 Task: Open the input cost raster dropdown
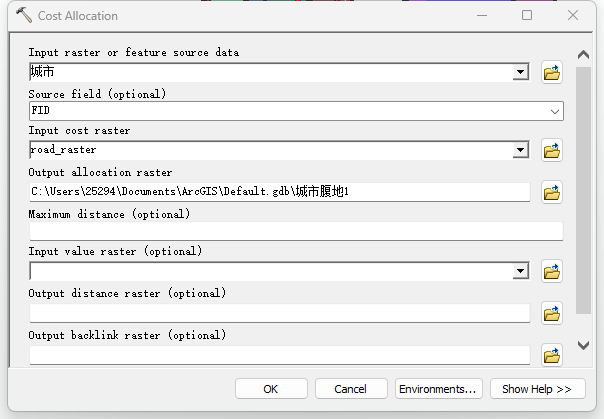[x=520, y=150]
